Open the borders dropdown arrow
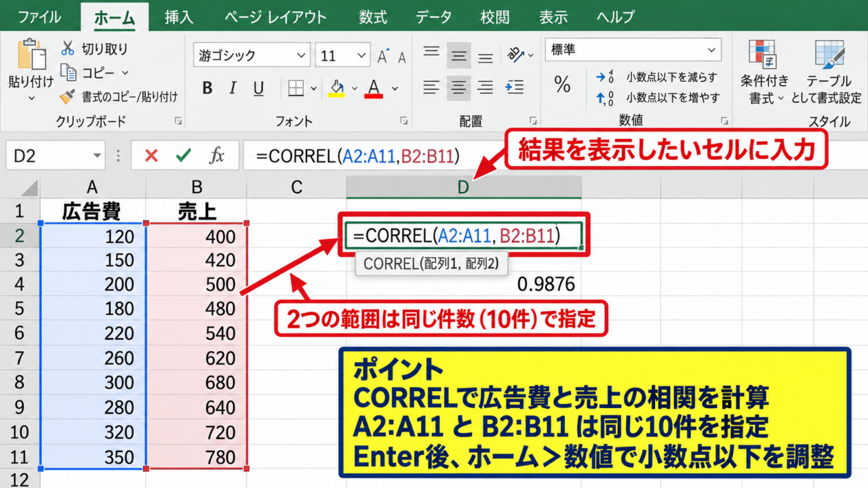868x488 pixels. click(313, 88)
